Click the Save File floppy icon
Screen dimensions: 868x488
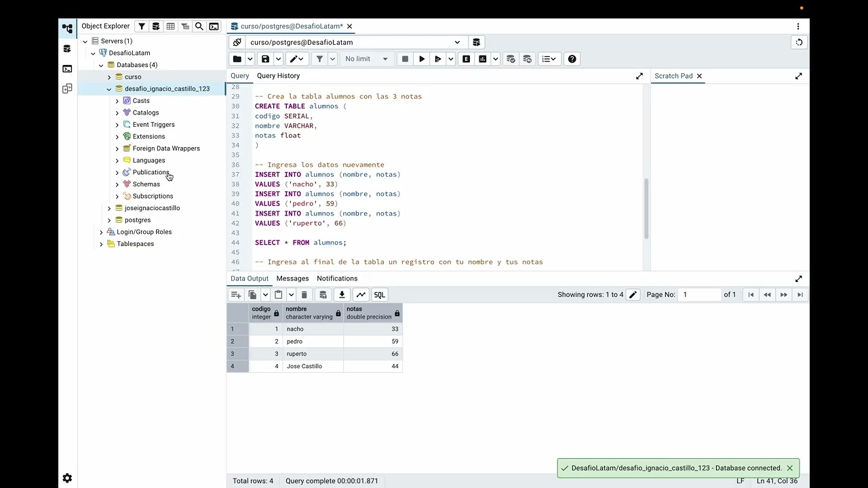click(266, 59)
